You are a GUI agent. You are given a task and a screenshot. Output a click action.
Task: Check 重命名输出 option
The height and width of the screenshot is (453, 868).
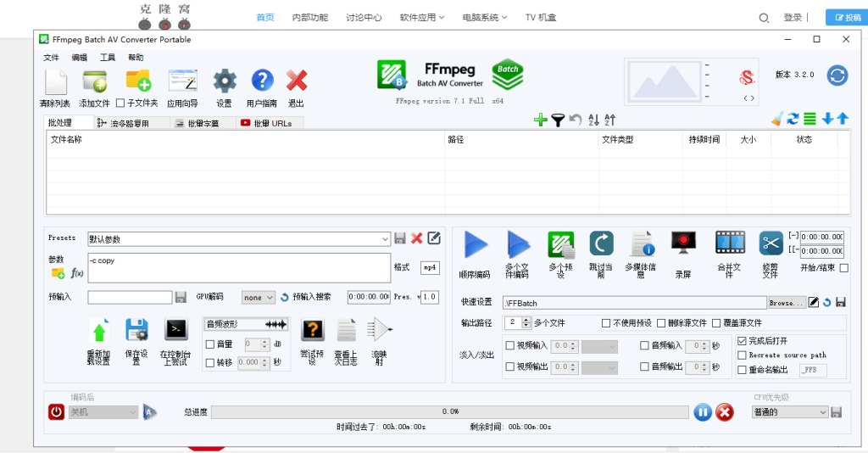(742, 370)
